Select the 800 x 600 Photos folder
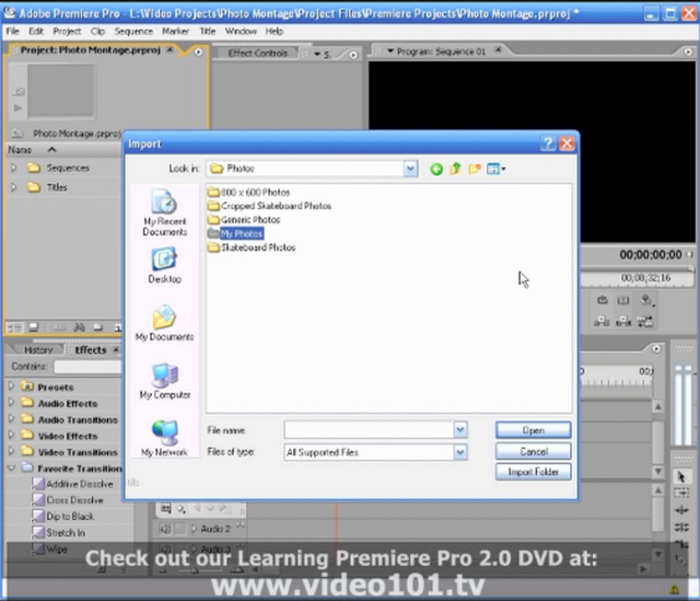The height and width of the screenshot is (601, 700). (x=249, y=192)
